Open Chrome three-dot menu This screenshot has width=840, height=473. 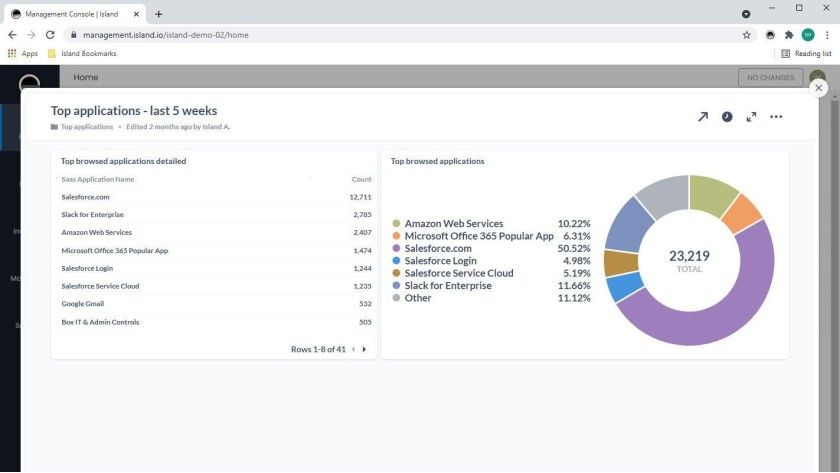[x=827, y=35]
